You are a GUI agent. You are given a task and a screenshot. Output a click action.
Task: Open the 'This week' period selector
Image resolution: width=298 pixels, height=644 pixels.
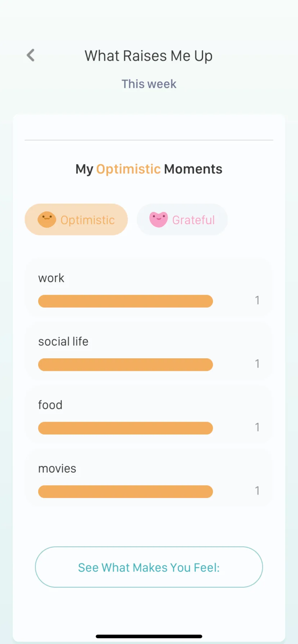(149, 84)
